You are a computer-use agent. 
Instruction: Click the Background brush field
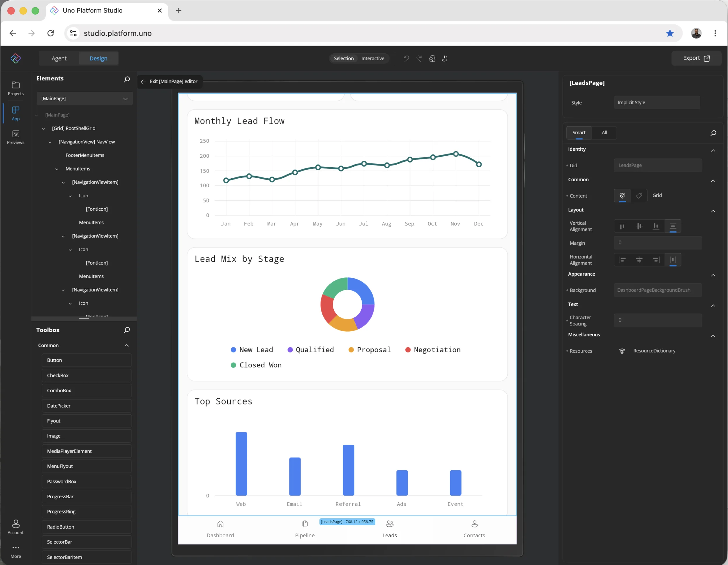tap(657, 290)
